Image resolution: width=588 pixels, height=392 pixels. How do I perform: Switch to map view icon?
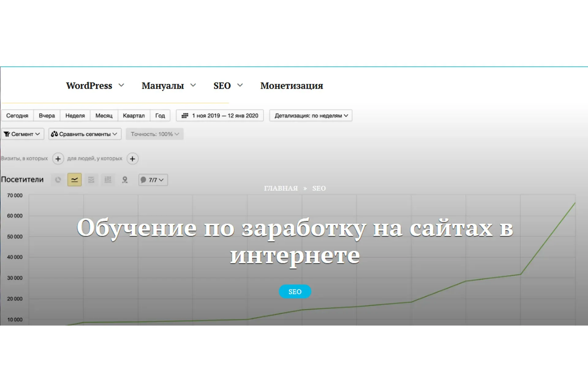125,180
